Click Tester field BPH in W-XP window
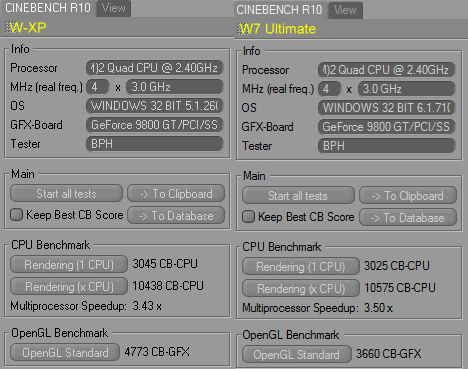The image size is (468, 369). 155,144
